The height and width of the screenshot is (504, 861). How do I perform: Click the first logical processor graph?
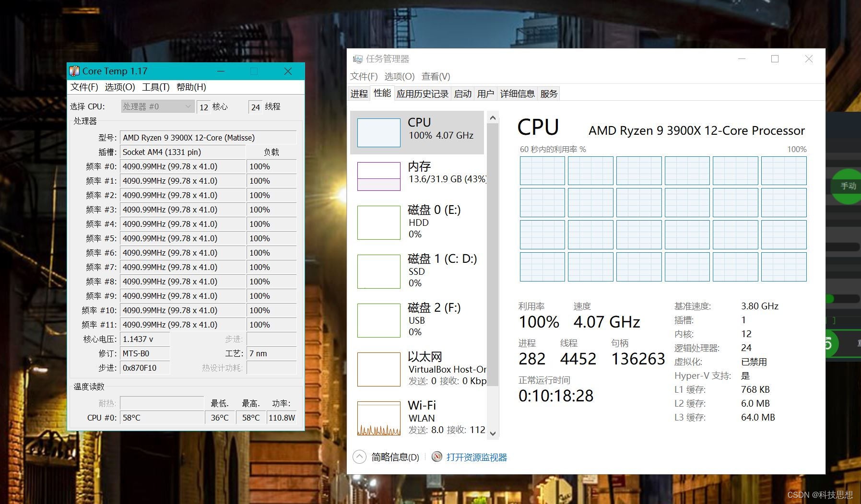[543, 171]
